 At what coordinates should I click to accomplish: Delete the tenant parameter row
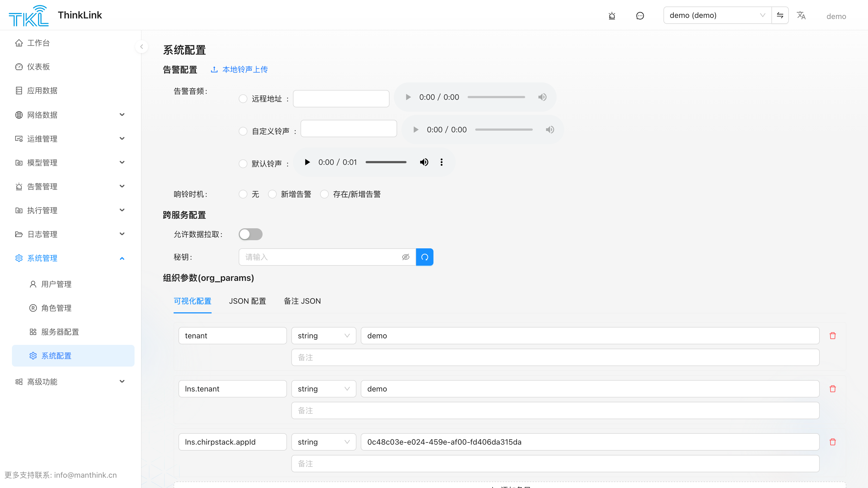click(x=833, y=336)
